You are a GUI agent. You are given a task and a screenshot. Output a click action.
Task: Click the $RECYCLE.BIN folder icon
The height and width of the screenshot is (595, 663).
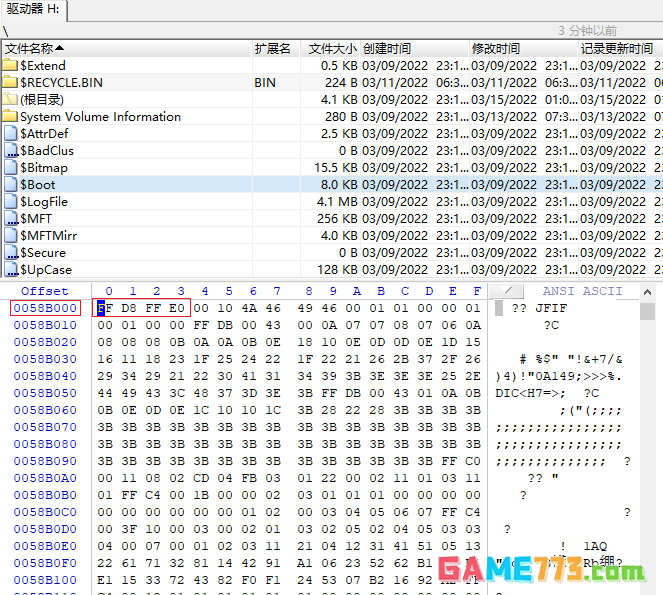[10, 83]
